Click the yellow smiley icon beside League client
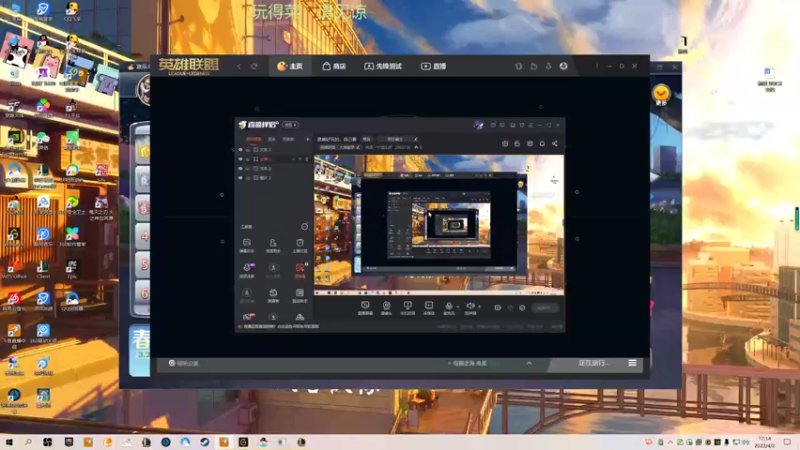This screenshot has width=800, height=450. tap(661, 93)
